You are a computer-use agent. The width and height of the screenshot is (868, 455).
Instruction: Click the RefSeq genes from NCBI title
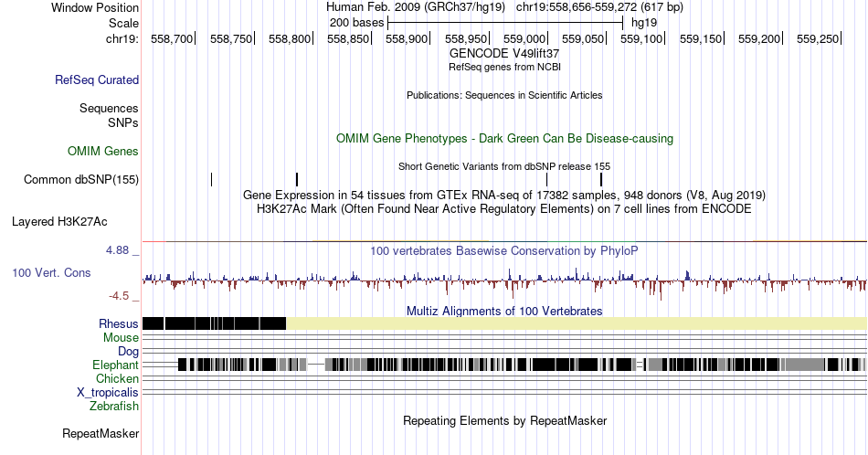tap(504, 67)
